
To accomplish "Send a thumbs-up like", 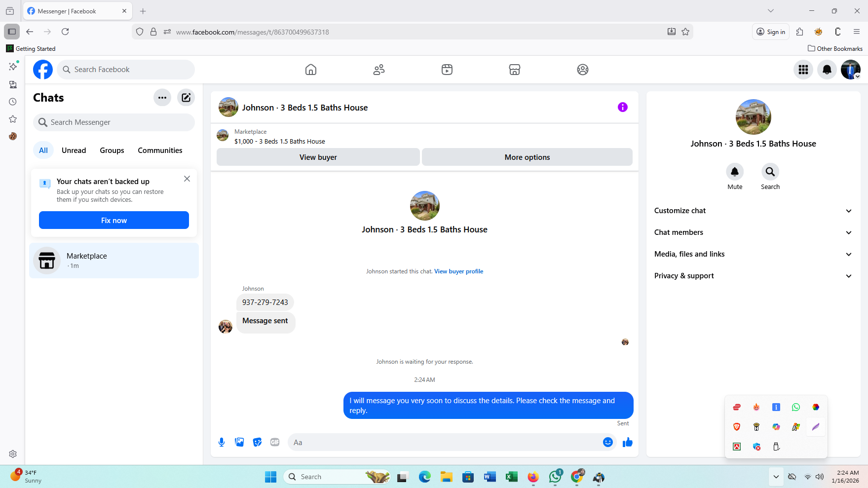I will point(628,442).
